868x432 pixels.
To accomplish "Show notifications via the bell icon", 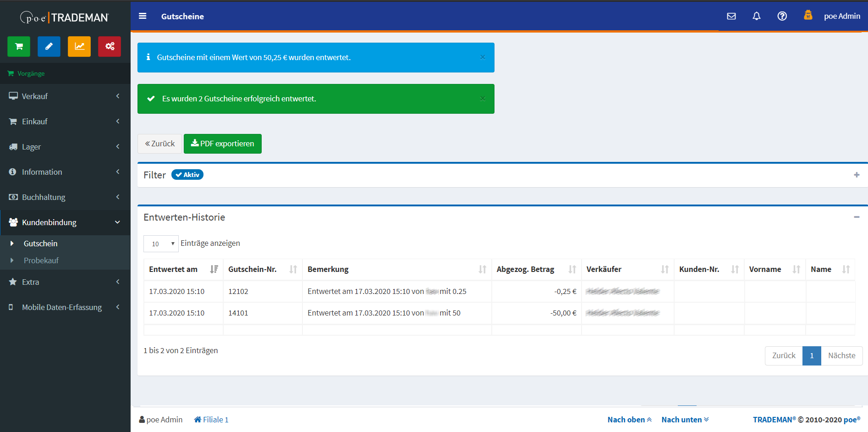I will 757,16.
